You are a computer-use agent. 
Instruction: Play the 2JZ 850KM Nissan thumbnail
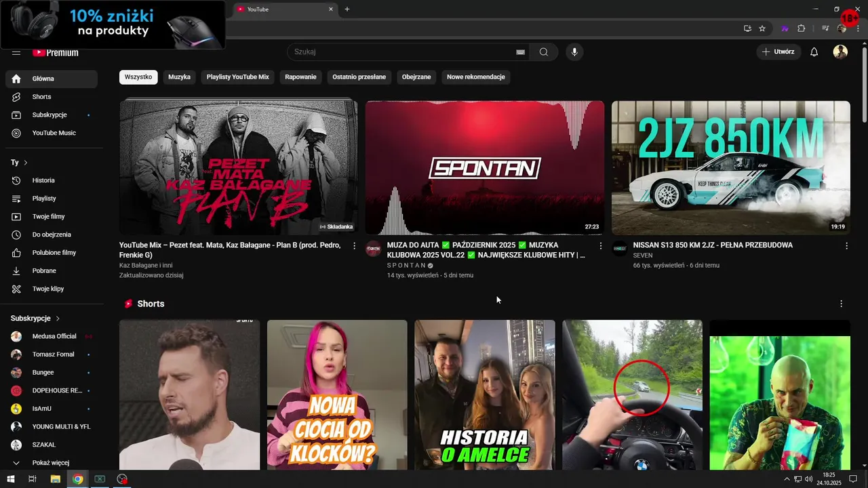(730, 167)
